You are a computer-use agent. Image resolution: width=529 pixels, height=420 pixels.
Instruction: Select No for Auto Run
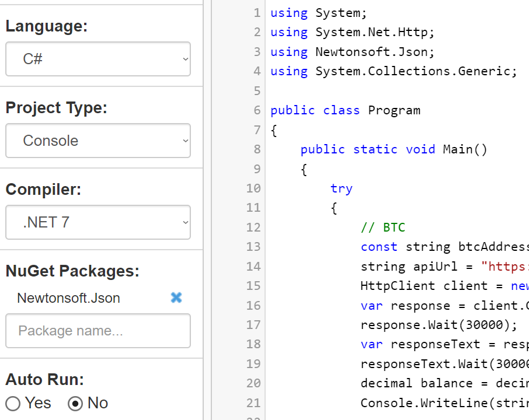click(75, 403)
